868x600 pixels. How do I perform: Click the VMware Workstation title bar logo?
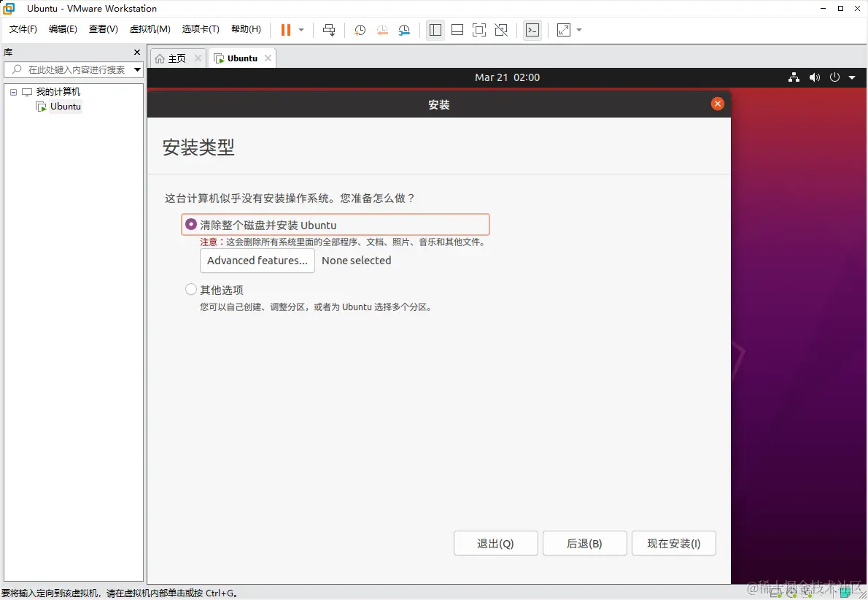(9, 8)
